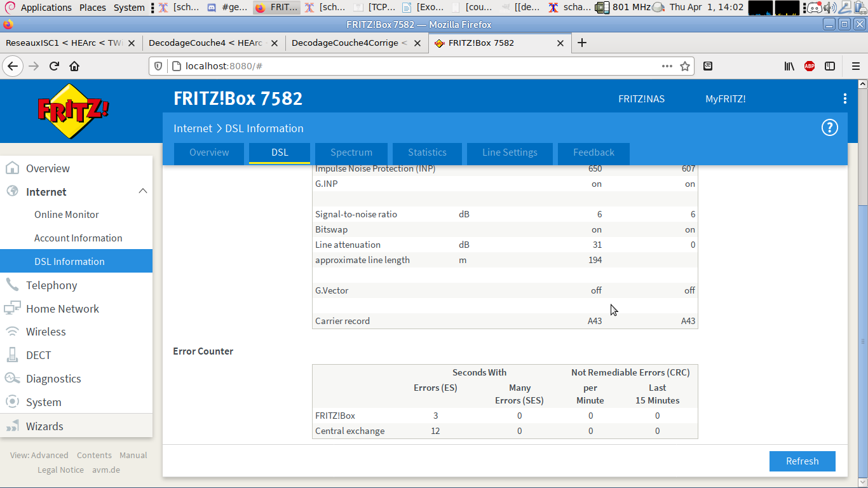Open tracking protection shield icon in address bar
Screen dimensions: 868x488
pyautogui.click(x=159, y=66)
